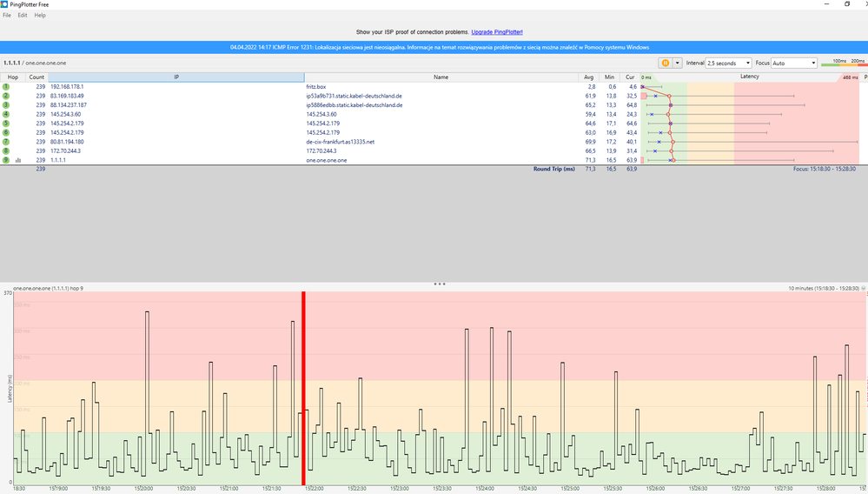Open the File menu
The image size is (868, 494).
pos(7,16)
